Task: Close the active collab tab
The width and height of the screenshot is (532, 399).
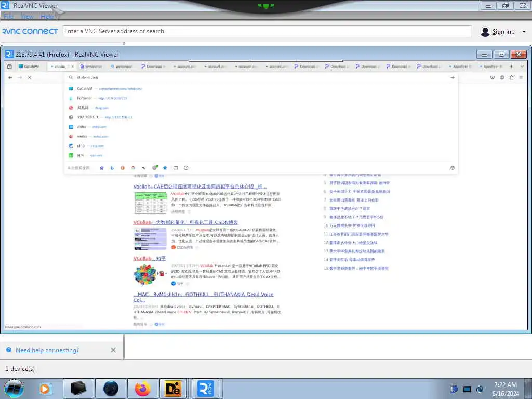Action: (72, 66)
